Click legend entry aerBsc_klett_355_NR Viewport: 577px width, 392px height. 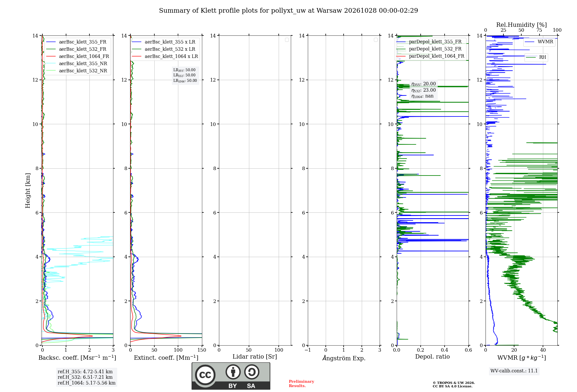77,63
